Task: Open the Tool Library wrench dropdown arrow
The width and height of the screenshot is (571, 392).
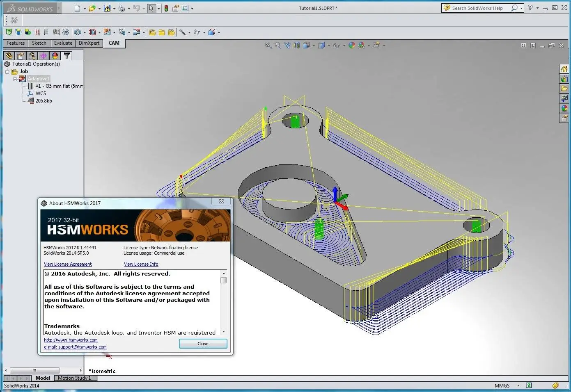Action: [189, 32]
